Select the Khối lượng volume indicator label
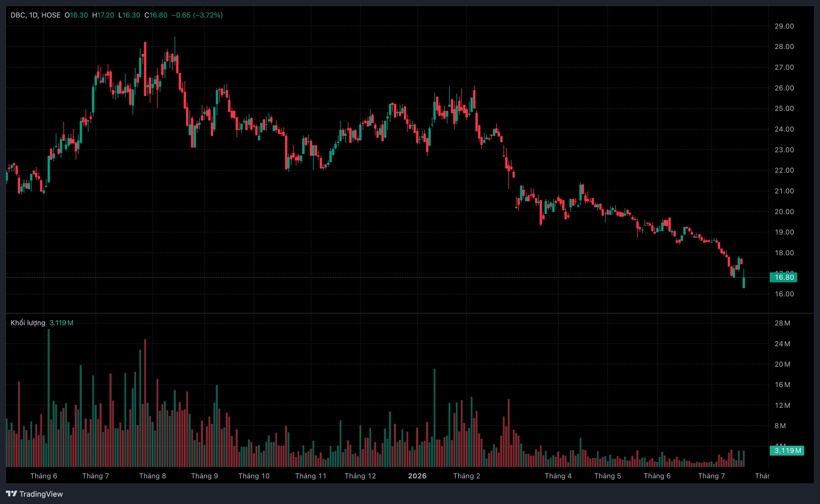Viewport: 820px width, 504px height. (28, 323)
